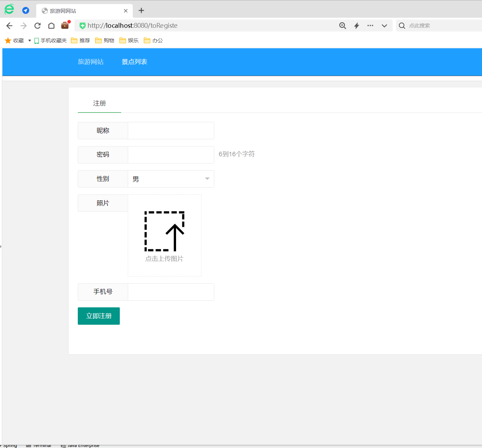The image size is (482, 448).
Task: Expand the address bar dropdown chevron
Action: 384,25
